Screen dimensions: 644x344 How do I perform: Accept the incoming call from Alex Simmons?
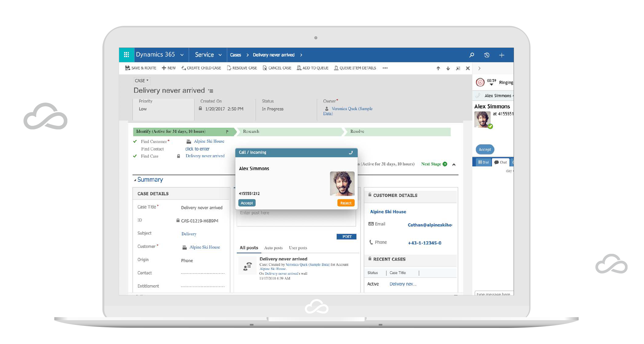point(247,203)
